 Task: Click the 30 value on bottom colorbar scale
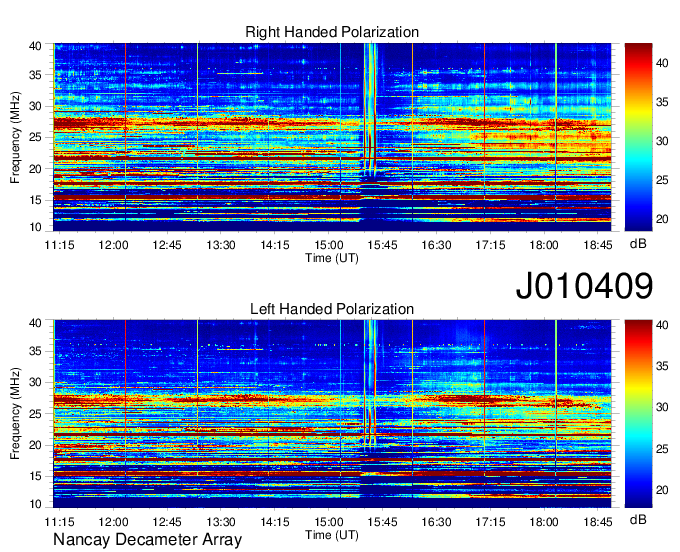pyautogui.click(x=662, y=407)
